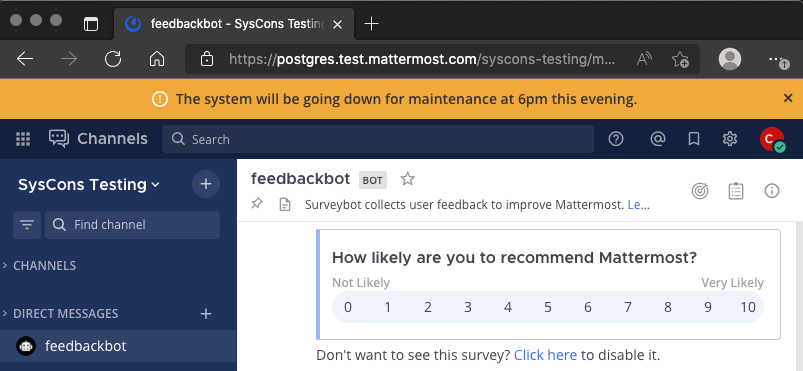Go to browser home page

coord(157,59)
